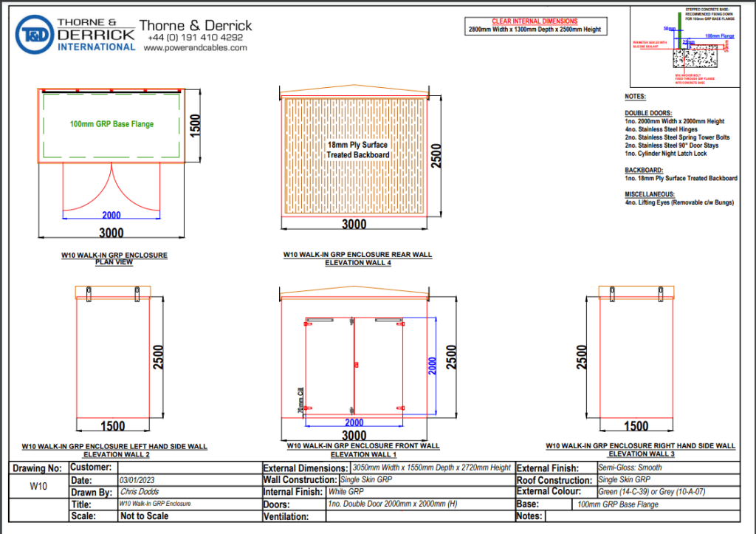Click 'Single Skin GRP' in Roof Construction row
The width and height of the screenshot is (756, 534).
coord(625,480)
